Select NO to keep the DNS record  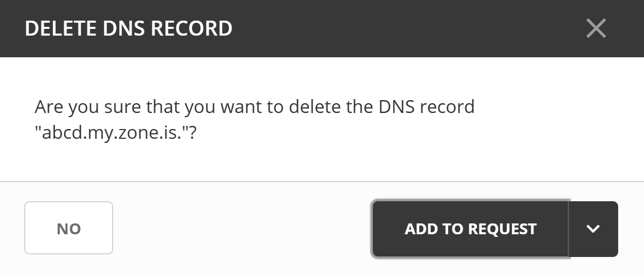point(69,228)
